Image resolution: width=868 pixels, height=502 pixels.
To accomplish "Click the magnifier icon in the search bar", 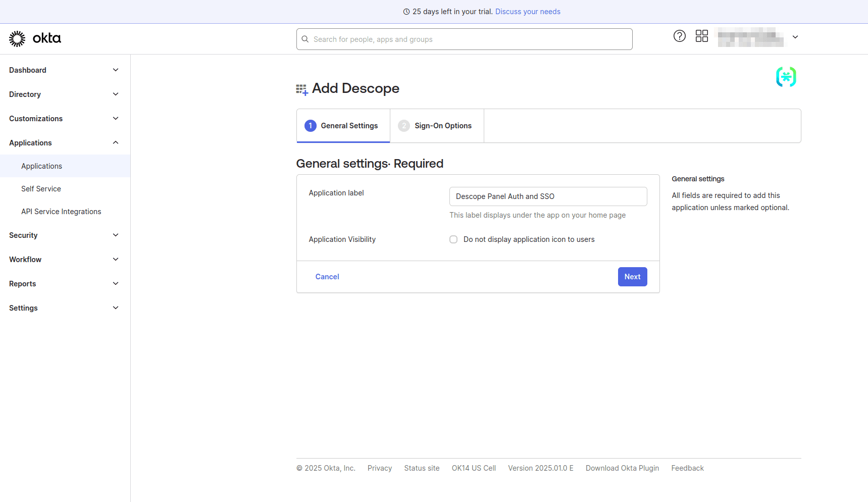I will click(305, 39).
